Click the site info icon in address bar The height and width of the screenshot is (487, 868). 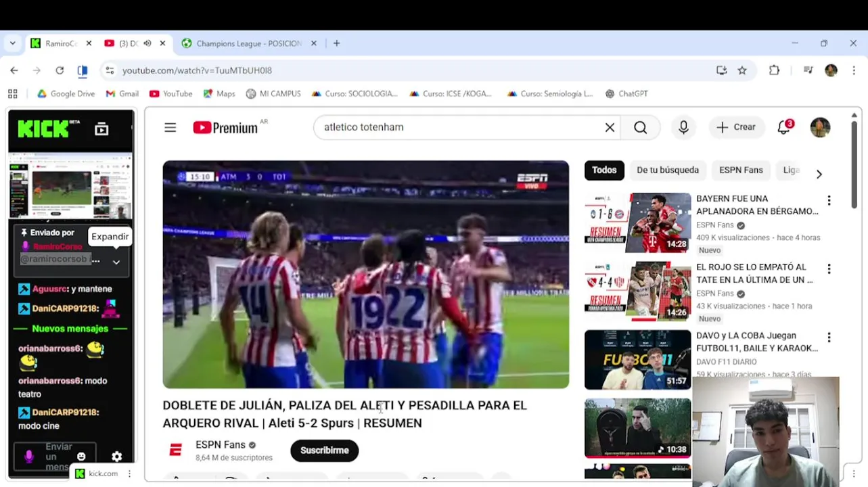[110, 70]
